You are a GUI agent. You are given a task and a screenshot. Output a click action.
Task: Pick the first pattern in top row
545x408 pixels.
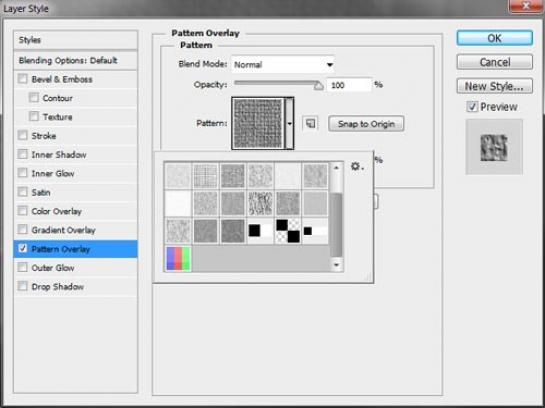tap(178, 176)
